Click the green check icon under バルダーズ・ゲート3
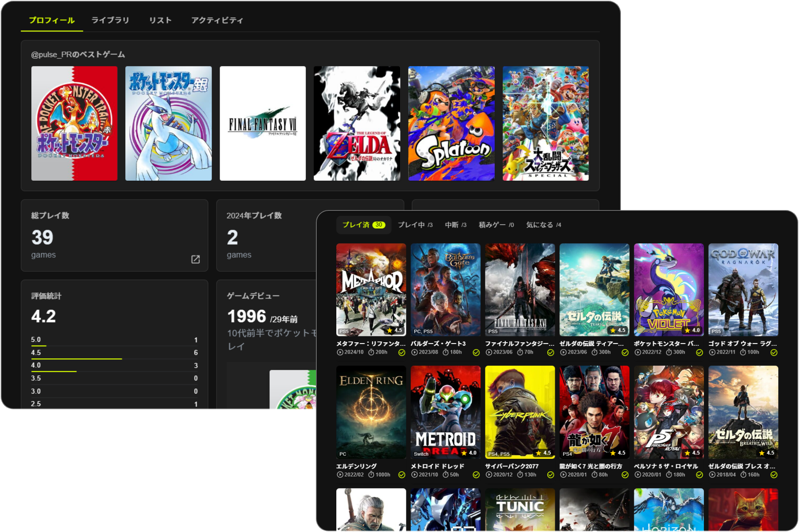This screenshot has width=799, height=532. click(476, 352)
